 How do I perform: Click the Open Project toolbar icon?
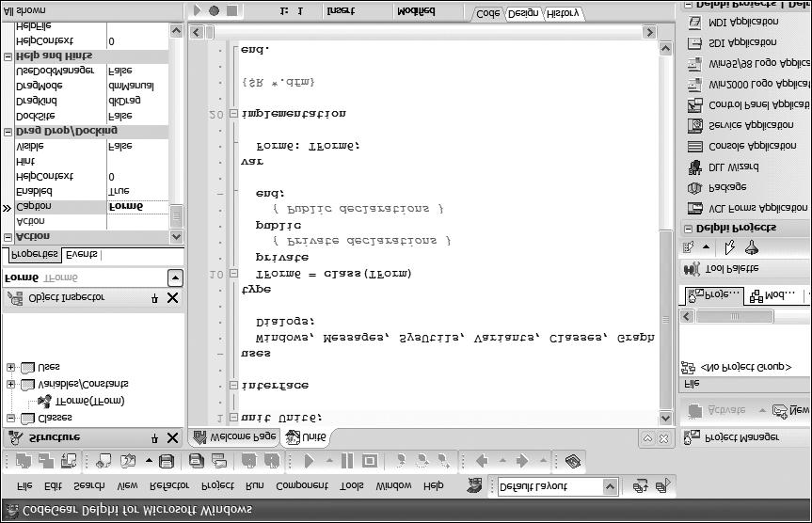[x=219, y=460]
